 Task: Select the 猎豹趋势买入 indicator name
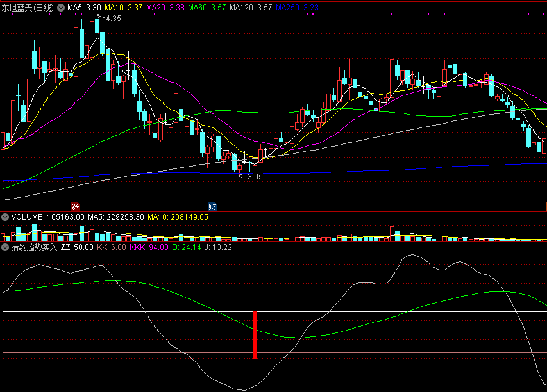[34, 247]
